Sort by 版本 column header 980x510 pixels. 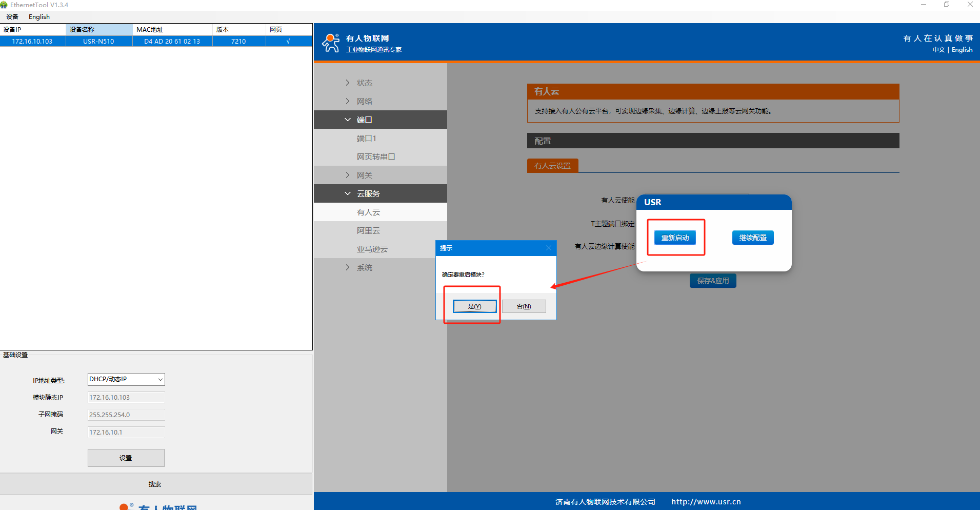[239, 30]
